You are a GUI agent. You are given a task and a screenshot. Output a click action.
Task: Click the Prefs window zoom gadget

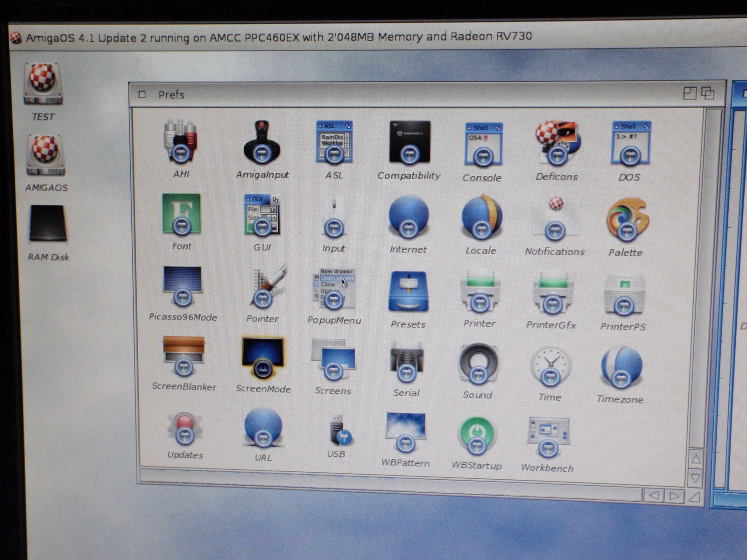pos(690,93)
